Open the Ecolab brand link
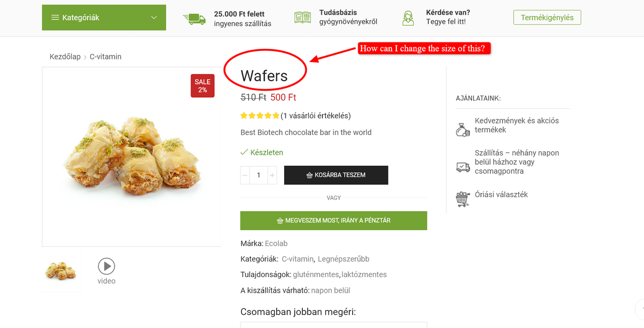This screenshot has height=328, width=644. [276, 243]
